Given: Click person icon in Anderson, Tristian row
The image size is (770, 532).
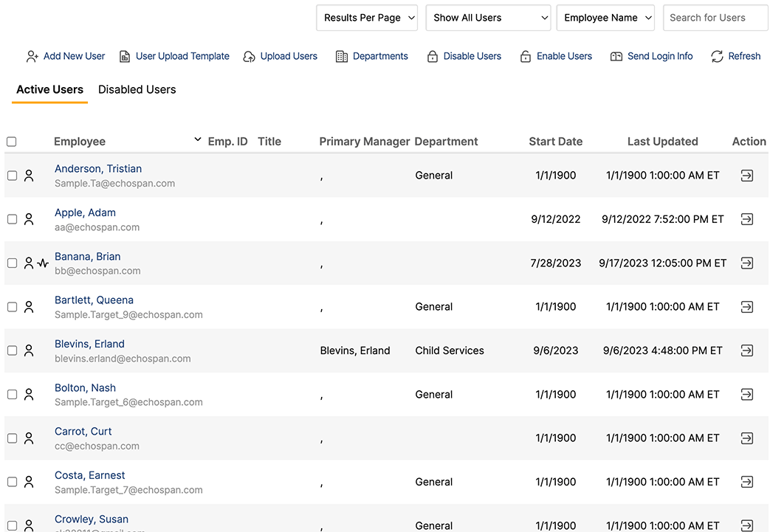Looking at the screenshot, I should [x=29, y=176].
